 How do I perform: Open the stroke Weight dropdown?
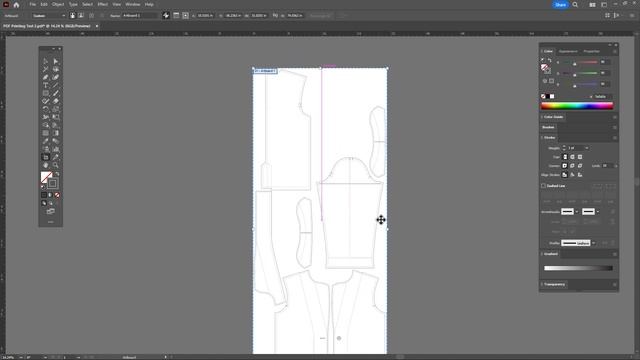pos(587,148)
